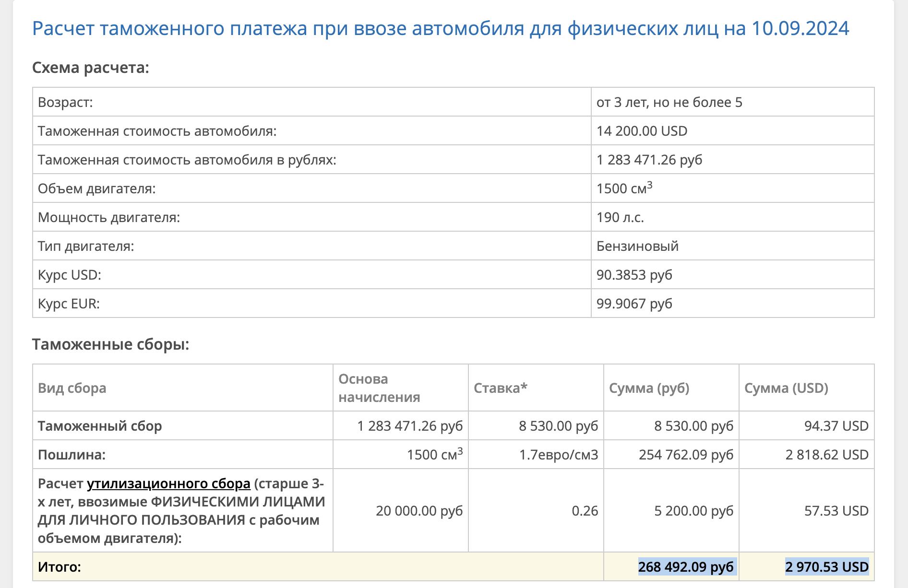Select the 90.3853 руб rate
This screenshot has width=908, height=588.
[x=634, y=275]
